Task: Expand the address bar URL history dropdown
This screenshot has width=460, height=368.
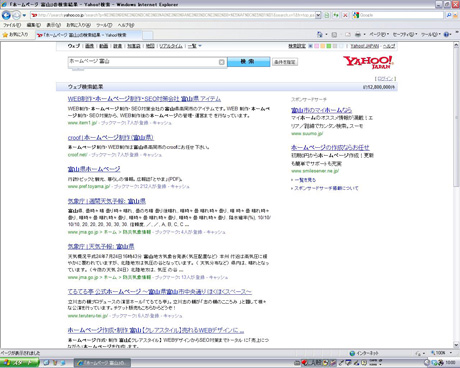Action: click(x=318, y=15)
